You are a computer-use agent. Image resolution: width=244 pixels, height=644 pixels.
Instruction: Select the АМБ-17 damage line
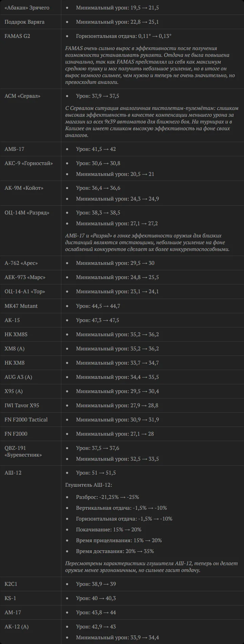pyautogui.click(x=96, y=149)
